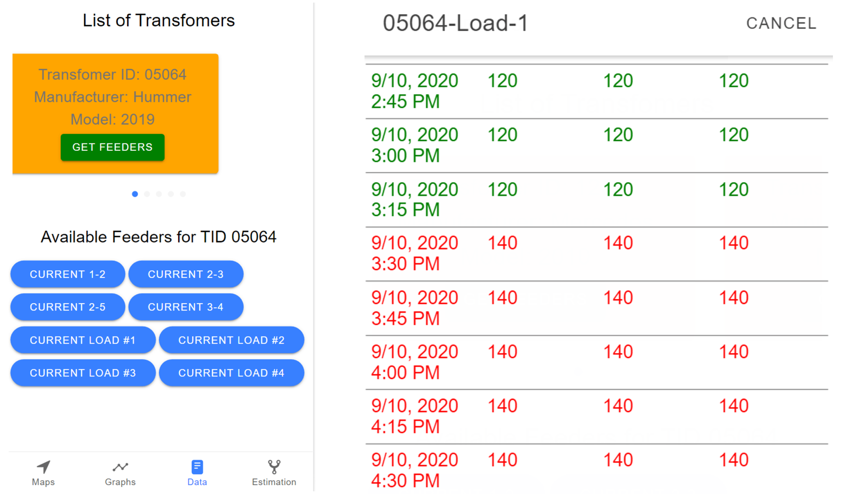Open the Maps navigation arrow icon
846x504 pixels.
pyautogui.click(x=44, y=467)
